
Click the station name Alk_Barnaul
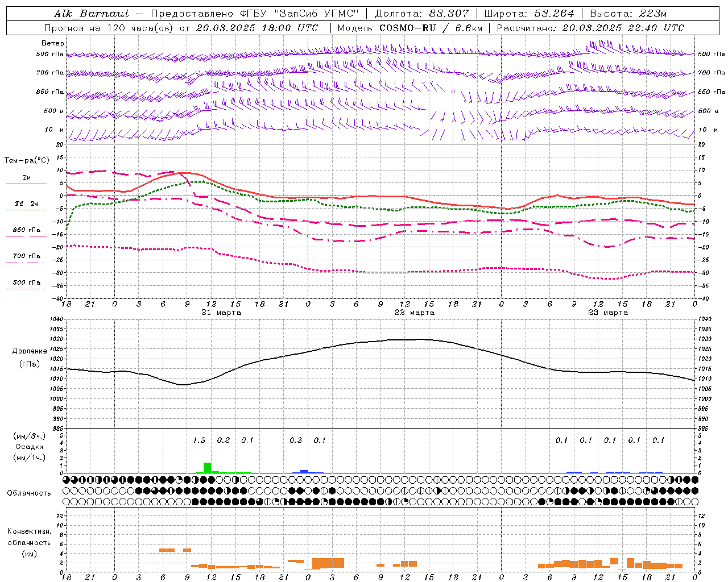click(x=92, y=14)
